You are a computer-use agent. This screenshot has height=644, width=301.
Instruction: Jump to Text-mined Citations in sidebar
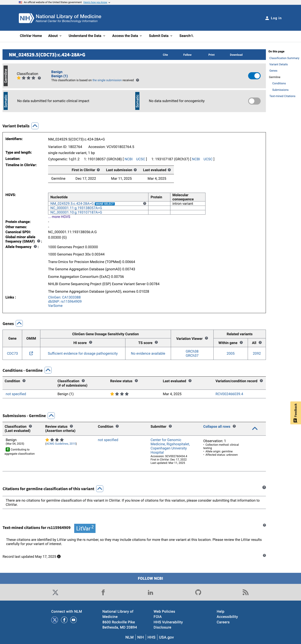[x=282, y=96]
